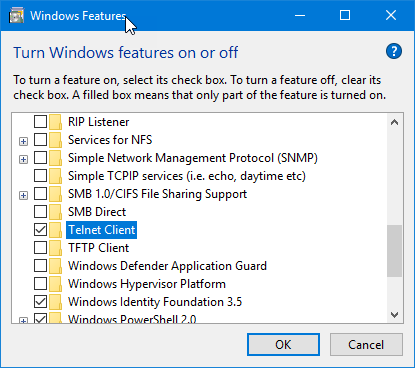Uncheck the Telnet Client checkbox

point(40,230)
